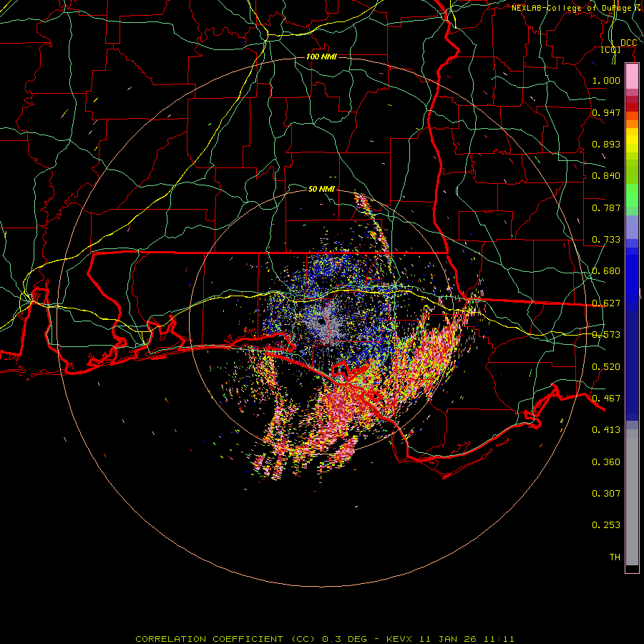Select the 0.360 scale value
Screen dimensions: 644x644
(x=606, y=462)
